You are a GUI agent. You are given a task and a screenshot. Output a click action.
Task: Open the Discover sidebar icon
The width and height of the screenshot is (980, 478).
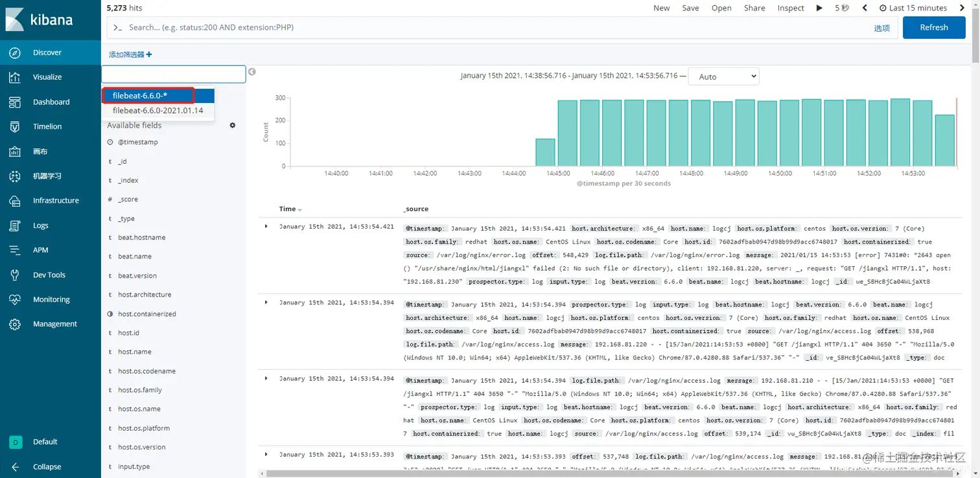tap(15, 52)
